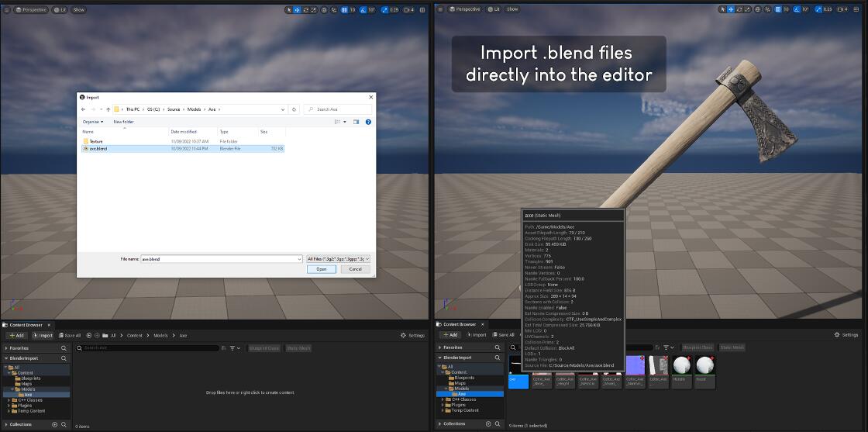Pick Select mode tool in left viewport

[x=289, y=9]
